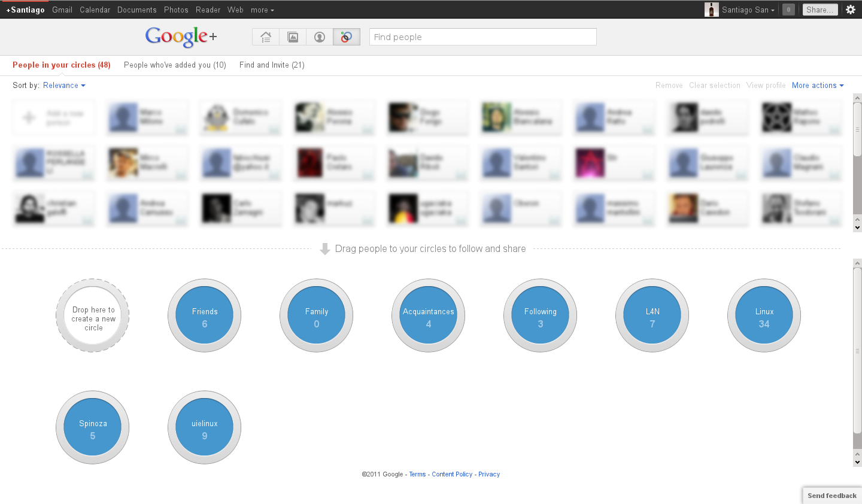The height and width of the screenshot is (504, 862).
Task: Switch to 'People in your circles (48)' tab
Action: (62, 65)
